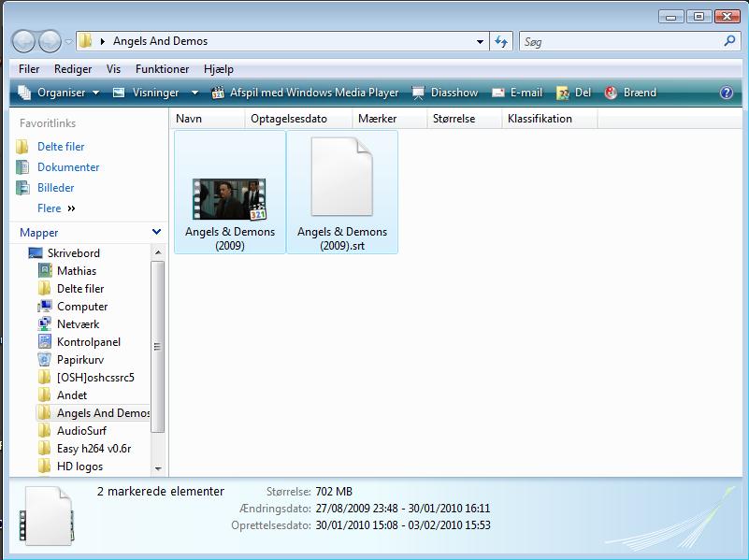Go forward with the Forward arrow button
The width and height of the screenshot is (749, 560).
click(50, 41)
